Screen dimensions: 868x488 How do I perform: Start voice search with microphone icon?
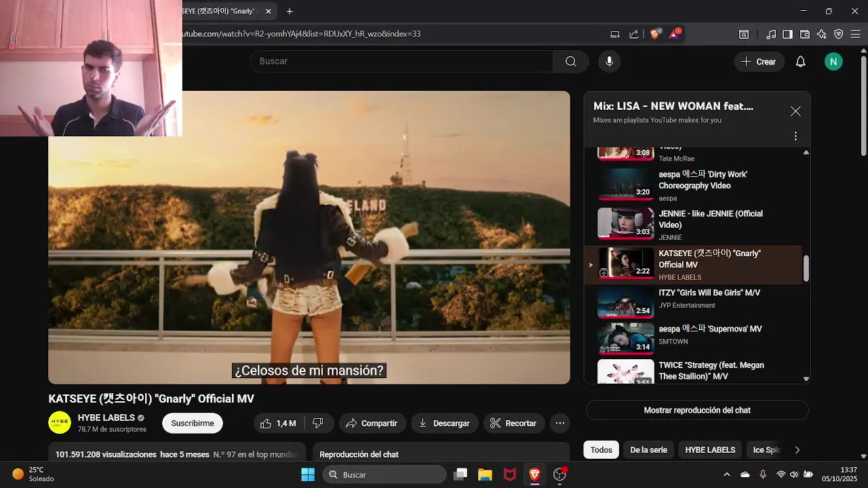(609, 61)
